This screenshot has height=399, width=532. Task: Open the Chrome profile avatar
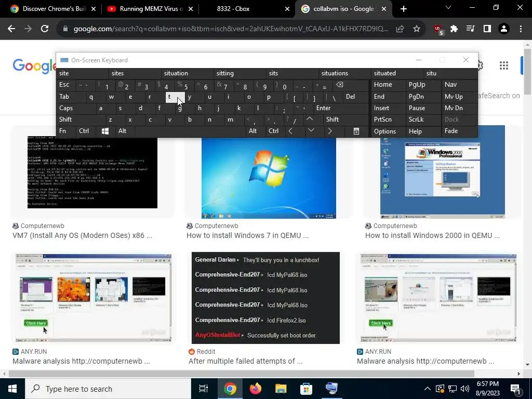504,29
